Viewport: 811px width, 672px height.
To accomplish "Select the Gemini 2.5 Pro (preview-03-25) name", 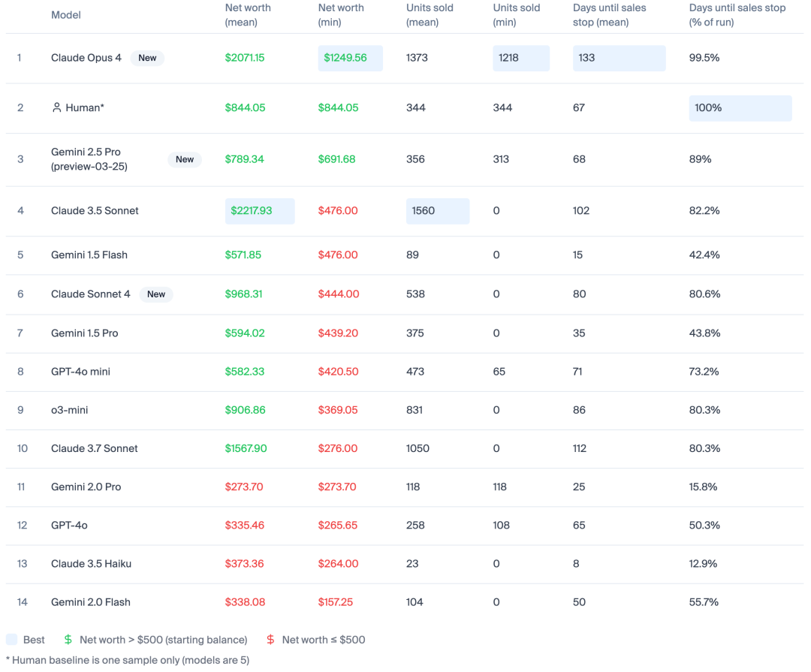I will (89, 159).
